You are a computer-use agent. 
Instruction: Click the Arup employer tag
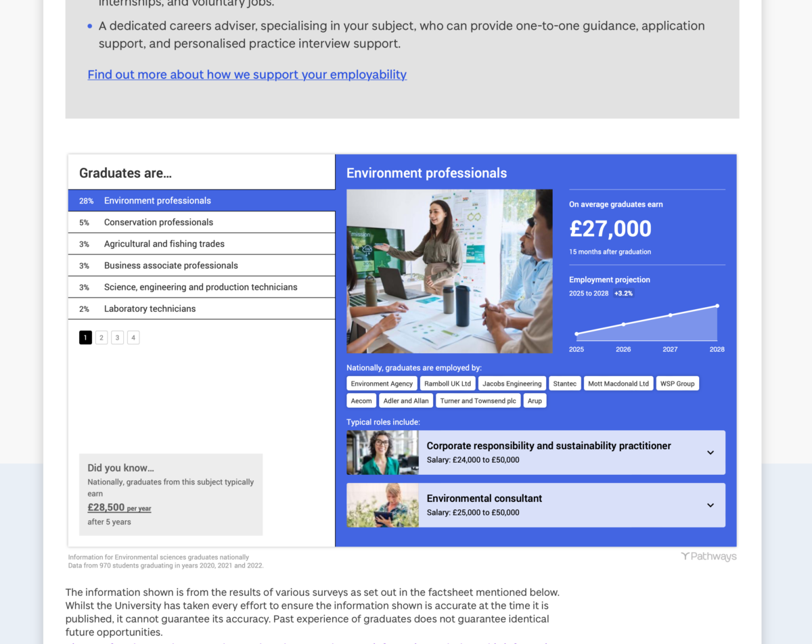tap(535, 401)
